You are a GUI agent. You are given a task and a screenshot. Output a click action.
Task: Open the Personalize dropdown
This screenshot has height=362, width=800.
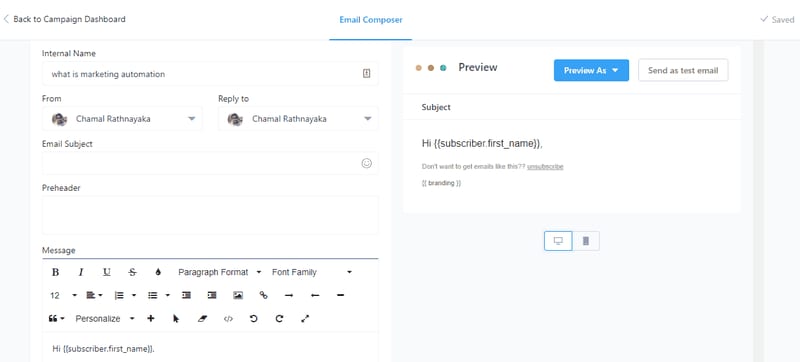(x=105, y=319)
